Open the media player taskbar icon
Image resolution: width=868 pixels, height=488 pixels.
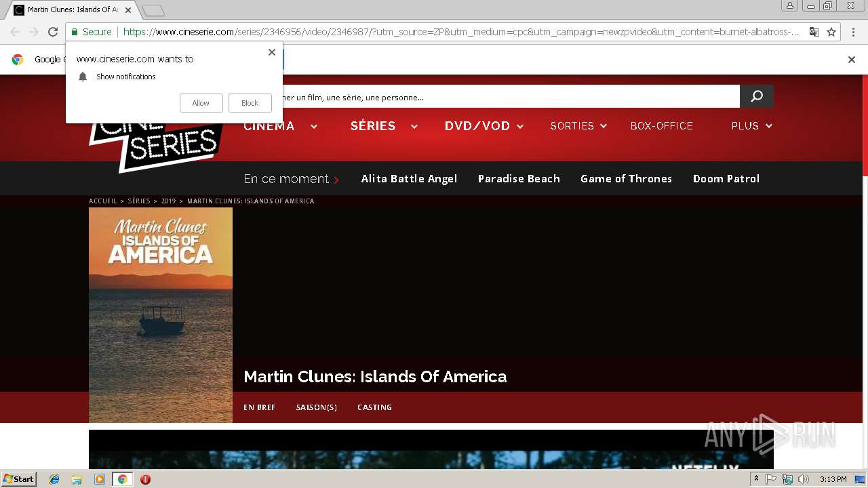click(100, 479)
